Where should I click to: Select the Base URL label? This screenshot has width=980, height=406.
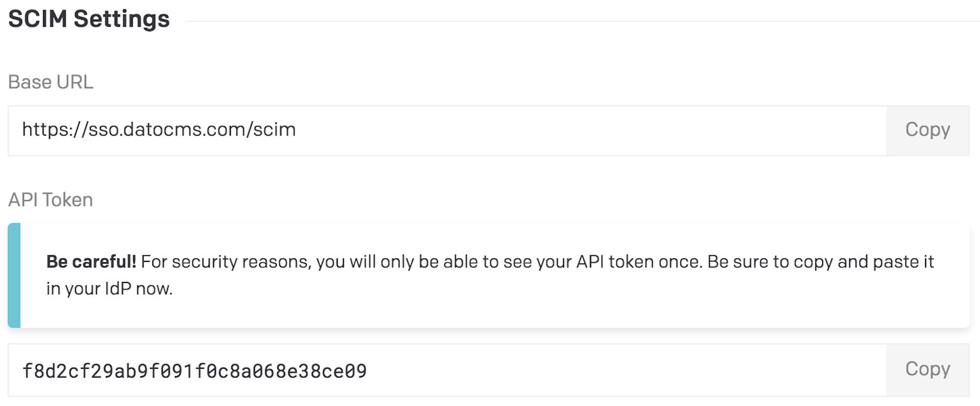(50, 82)
